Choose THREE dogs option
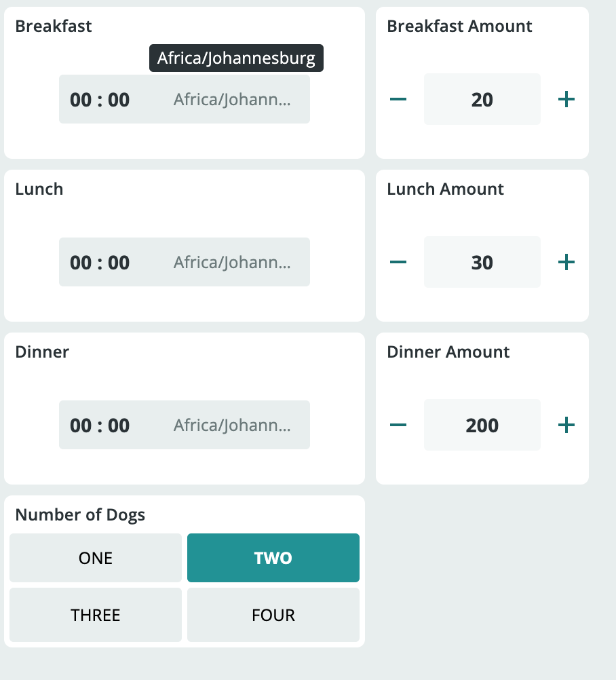The image size is (616, 680). [x=96, y=615]
